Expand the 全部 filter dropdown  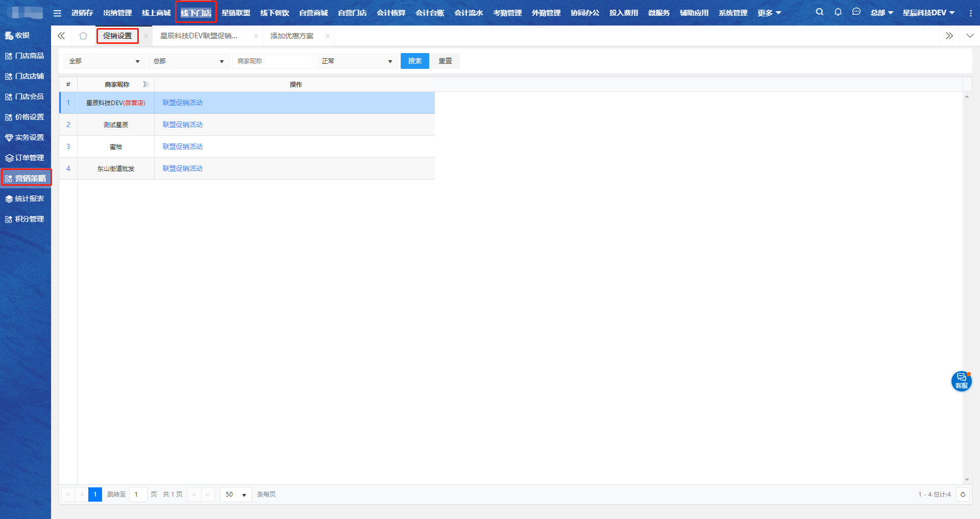[x=104, y=61]
